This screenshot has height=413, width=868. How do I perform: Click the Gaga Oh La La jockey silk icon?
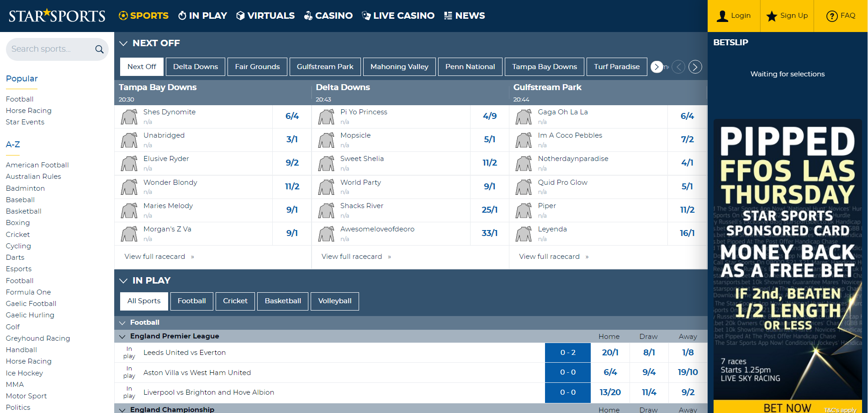pyautogui.click(x=524, y=117)
